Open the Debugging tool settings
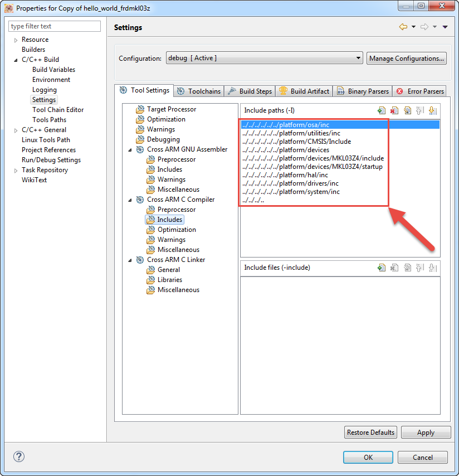 (x=164, y=139)
